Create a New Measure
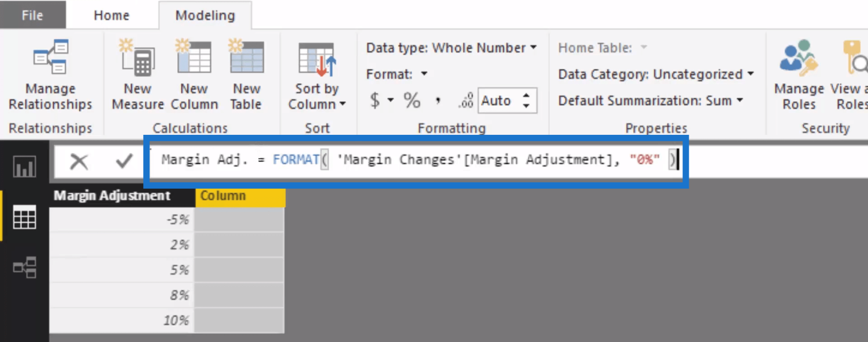 (x=137, y=74)
